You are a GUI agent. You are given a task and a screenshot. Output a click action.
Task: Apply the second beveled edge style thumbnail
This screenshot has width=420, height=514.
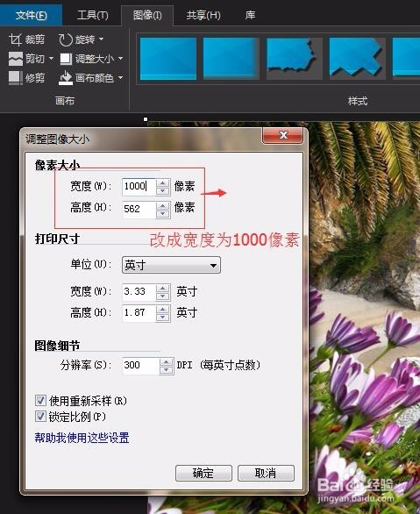tap(231, 59)
